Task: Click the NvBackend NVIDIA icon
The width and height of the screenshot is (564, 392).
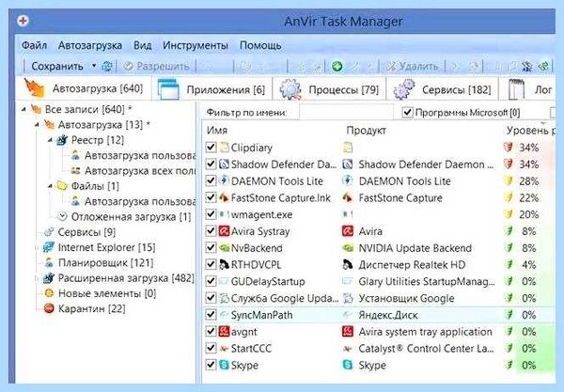Action: pos(225,248)
